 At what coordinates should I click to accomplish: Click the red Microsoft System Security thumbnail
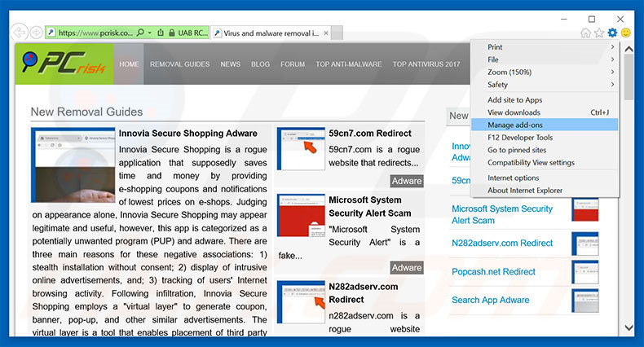click(301, 215)
